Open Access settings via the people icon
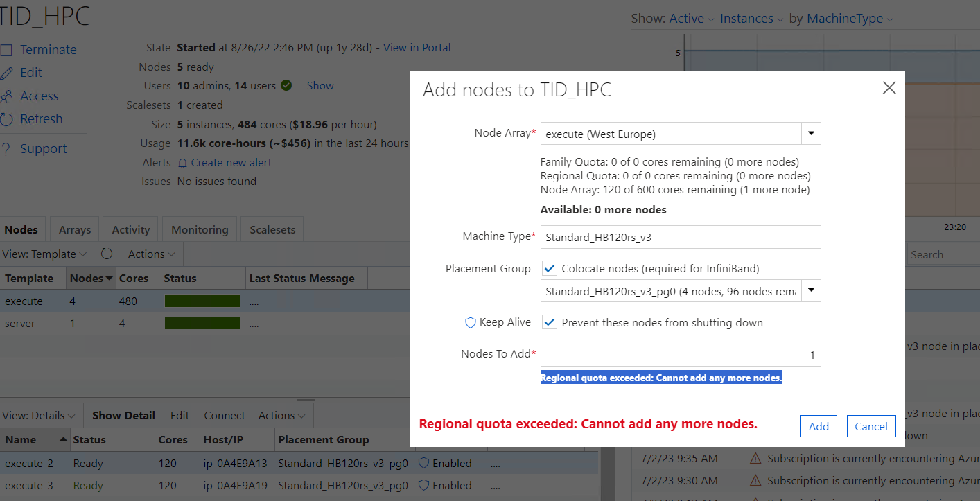Image resolution: width=980 pixels, height=501 pixels. pyautogui.click(x=7, y=96)
